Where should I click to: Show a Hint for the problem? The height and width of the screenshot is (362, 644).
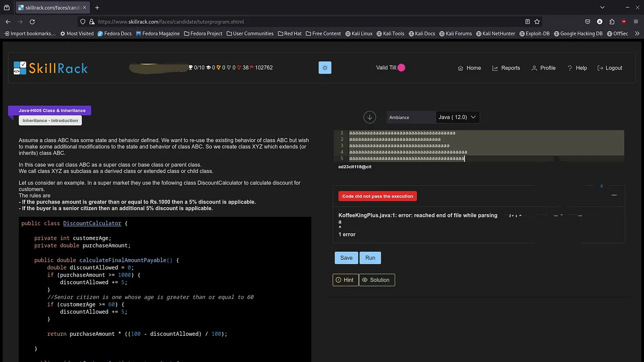point(345,280)
